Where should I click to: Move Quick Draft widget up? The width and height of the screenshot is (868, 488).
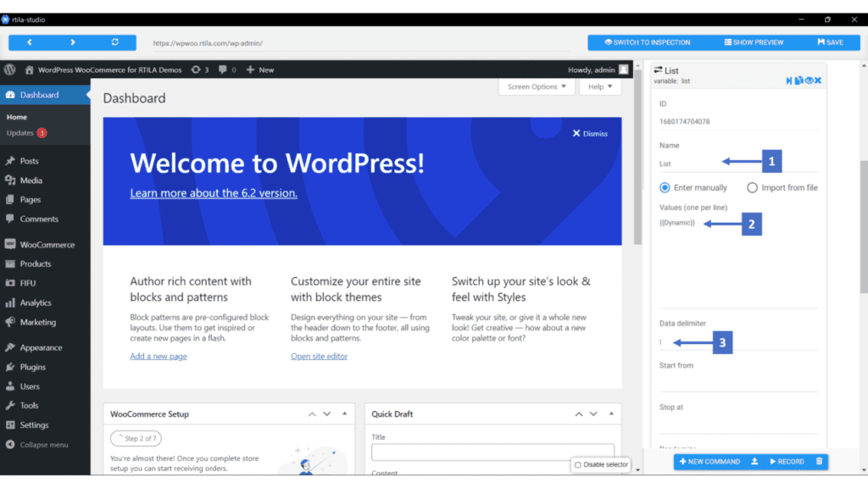[578, 413]
